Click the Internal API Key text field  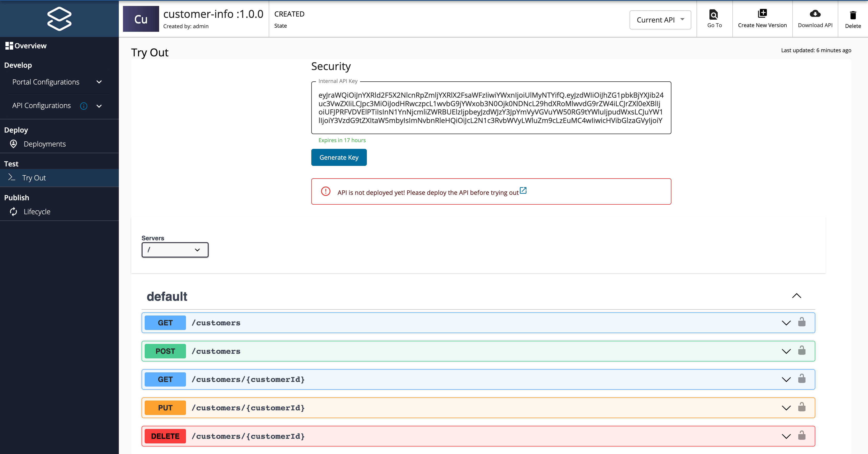tap(491, 108)
